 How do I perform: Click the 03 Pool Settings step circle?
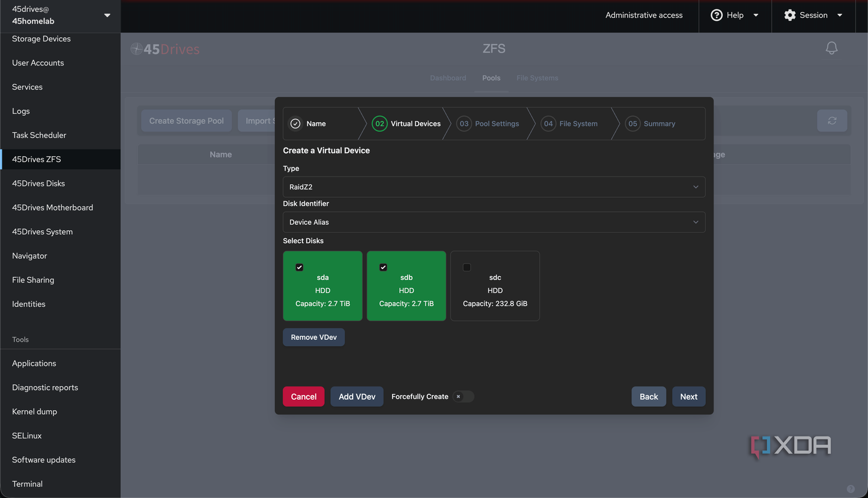[464, 124]
